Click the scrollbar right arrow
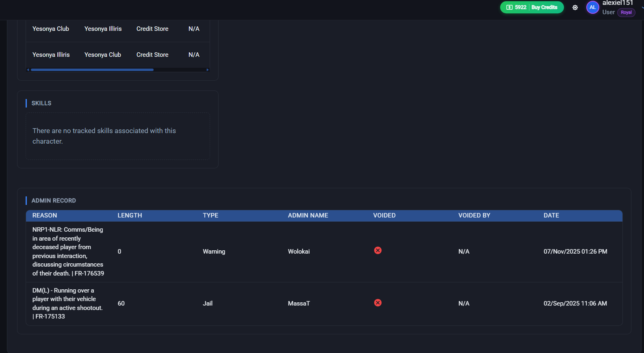644x353 pixels. tap(208, 70)
